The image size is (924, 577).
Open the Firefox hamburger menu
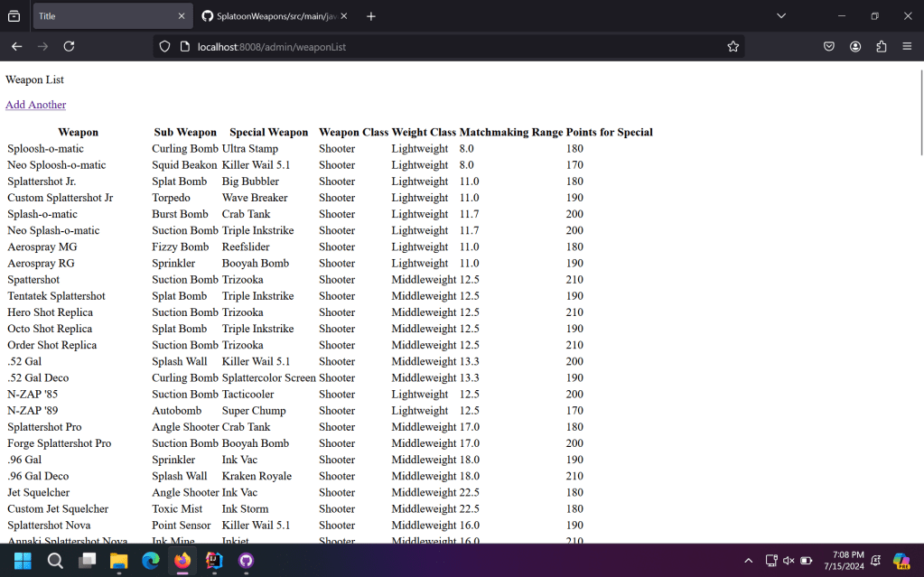point(907,46)
